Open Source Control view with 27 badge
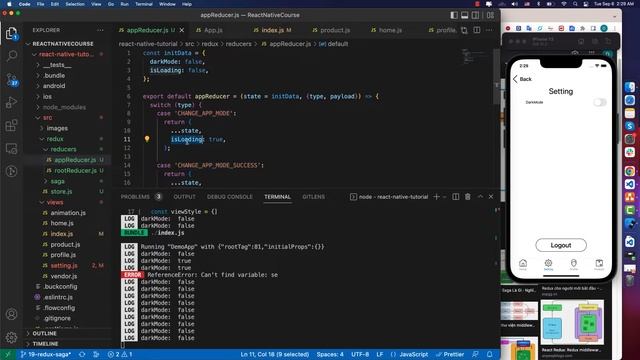Screen dimensions: 640x360 pyautogui.click(x=11, y=79)
